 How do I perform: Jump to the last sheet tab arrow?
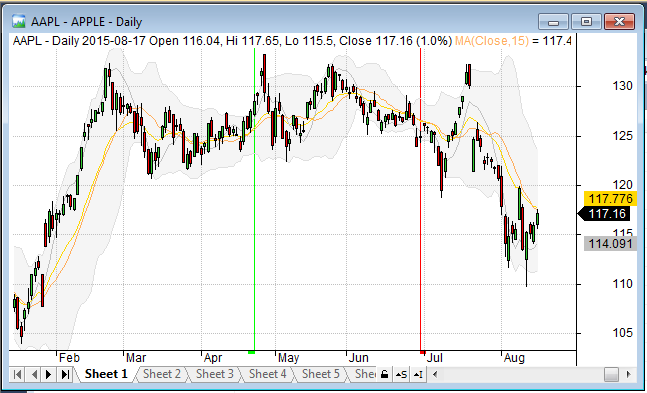(65, 374)
